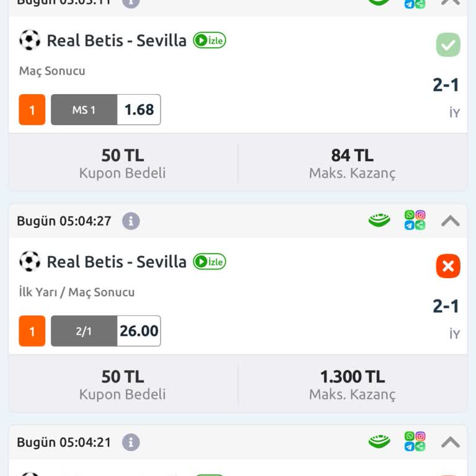
Task: Select the 2/1 bet with 26.00 odds
Action: point(105,331)
